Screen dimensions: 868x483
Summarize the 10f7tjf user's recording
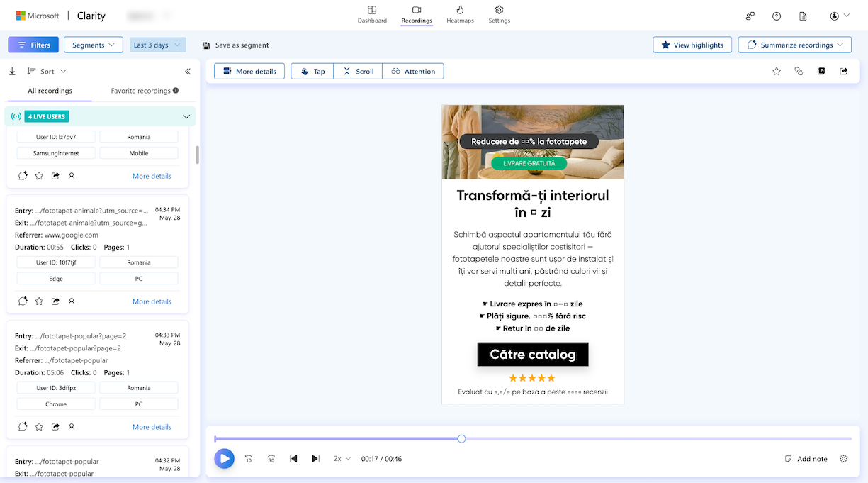click(x=23, y=301)
